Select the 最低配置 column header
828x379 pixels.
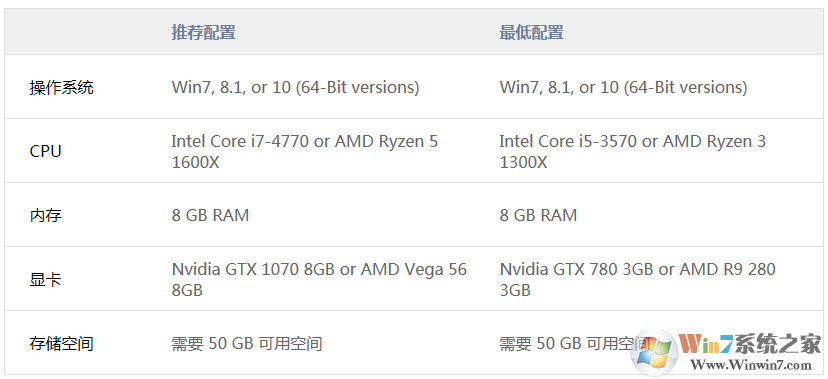(x=531, y=32)
